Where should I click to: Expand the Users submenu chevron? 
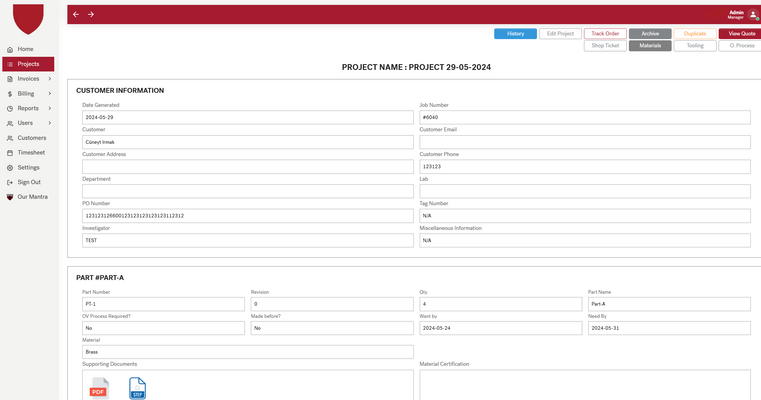pos(50,123)
